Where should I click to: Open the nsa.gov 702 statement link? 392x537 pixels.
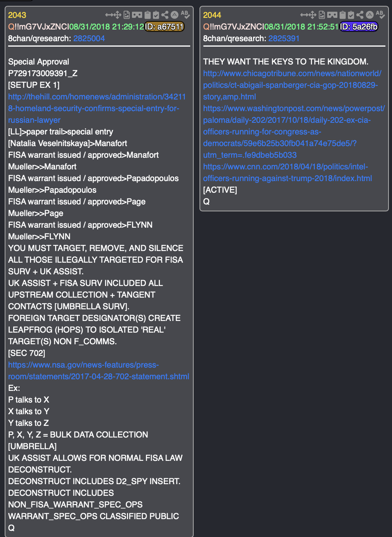click(x=99, y=371)
